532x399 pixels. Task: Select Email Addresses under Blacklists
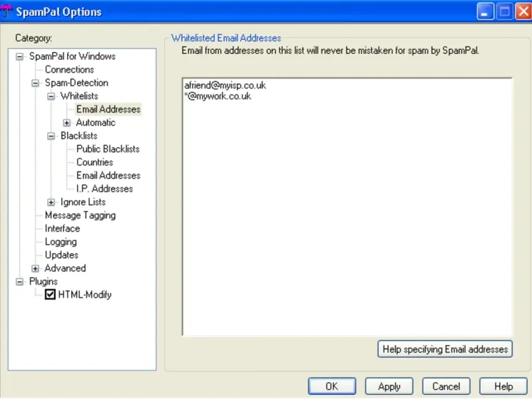(108, 176)
